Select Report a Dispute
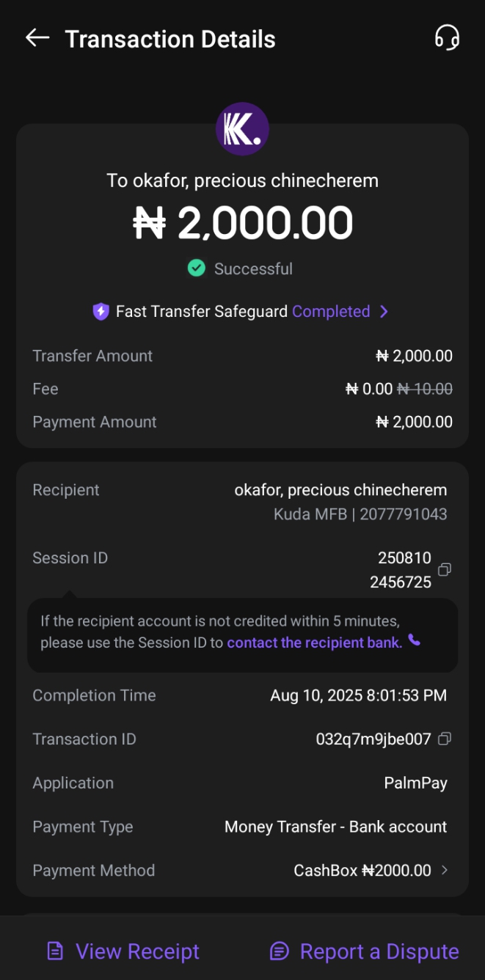The image size is (485, 980). (379, 951)
